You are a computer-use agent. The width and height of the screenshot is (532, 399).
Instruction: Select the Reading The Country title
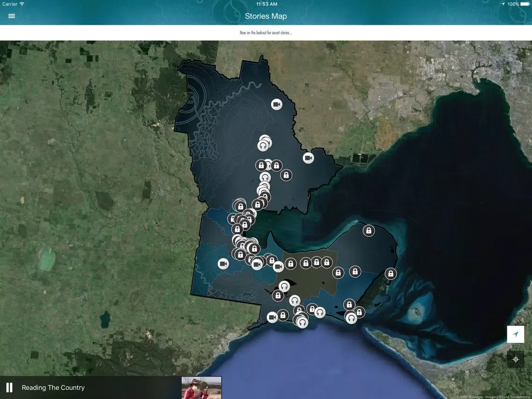pyautogui.click(x=53, y=387)
